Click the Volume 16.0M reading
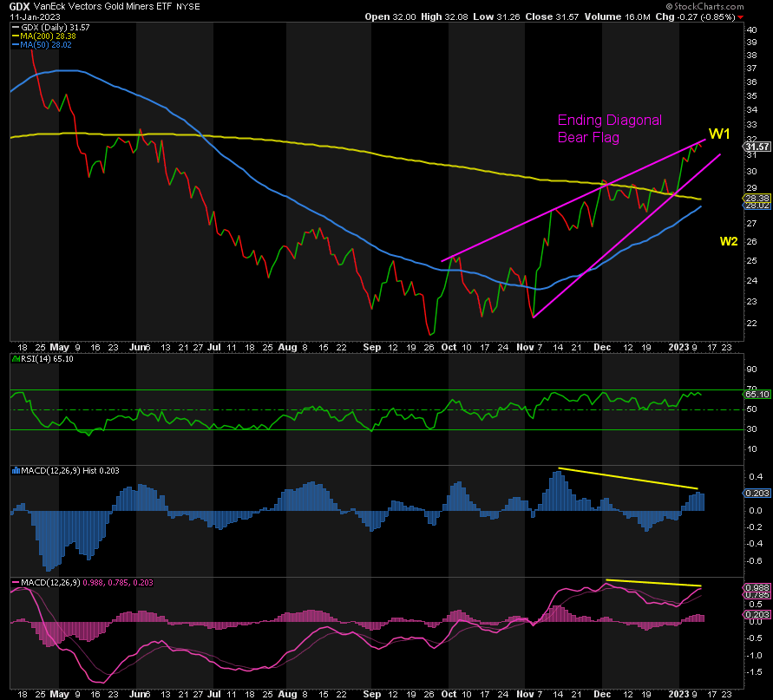The height and width of the screenshot is (700, 773). coord(617,16)
